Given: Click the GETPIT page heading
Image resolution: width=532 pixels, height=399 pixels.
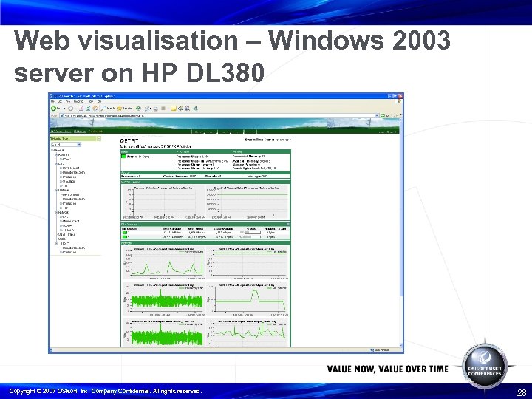Looking at the screenshot, I should tap(129, 141).
